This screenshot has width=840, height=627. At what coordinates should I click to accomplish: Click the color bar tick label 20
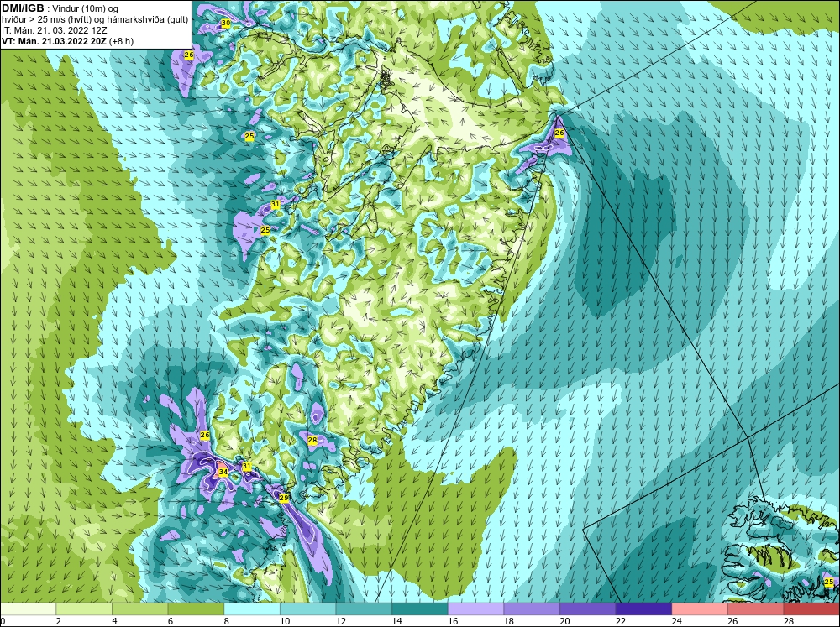click(564, 621)
